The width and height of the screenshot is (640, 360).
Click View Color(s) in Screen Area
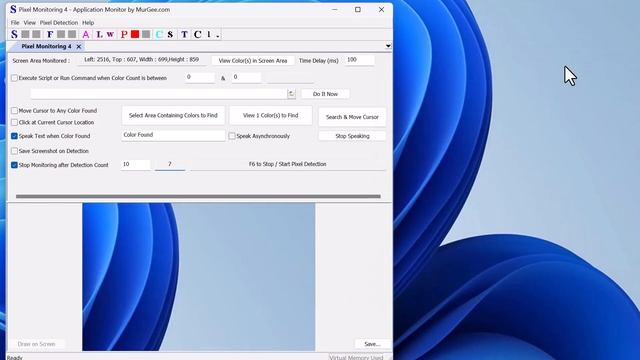253,60
